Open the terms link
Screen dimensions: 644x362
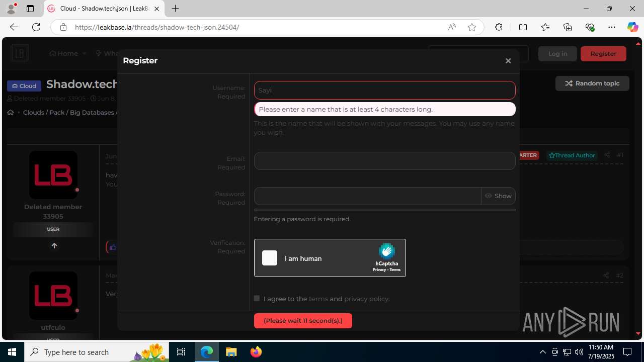coord(318,299)
